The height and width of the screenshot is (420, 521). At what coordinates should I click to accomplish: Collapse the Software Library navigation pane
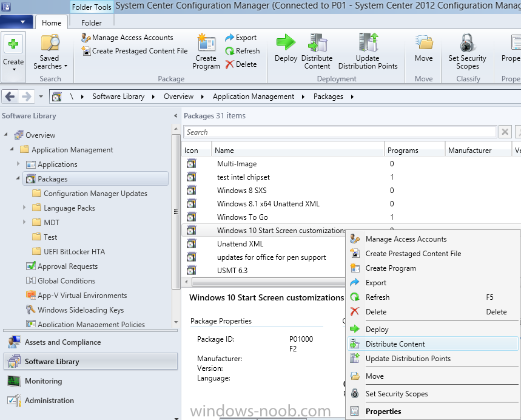[175, 116]
